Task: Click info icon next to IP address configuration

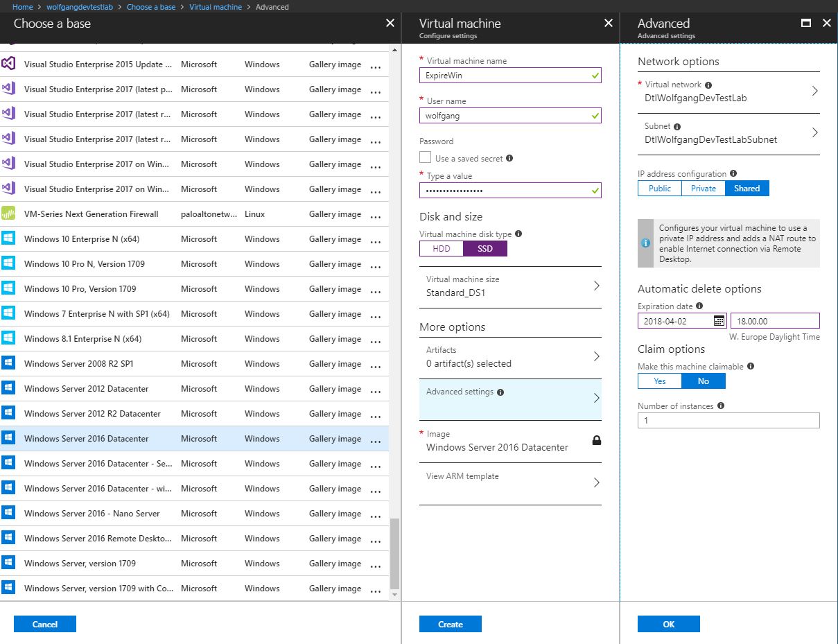Action: click(x=733, y=174)
